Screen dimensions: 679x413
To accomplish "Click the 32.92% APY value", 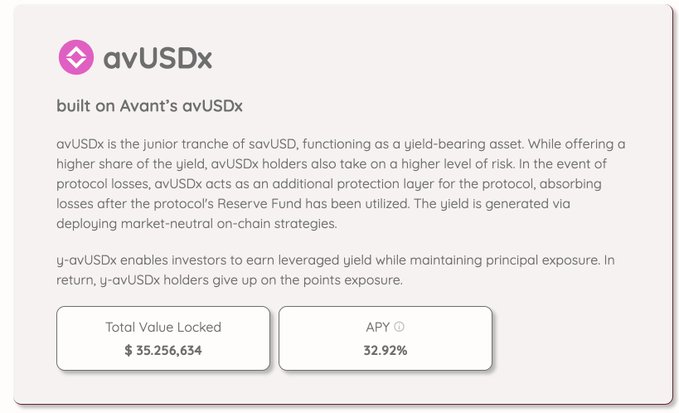I will click(385, 350).
